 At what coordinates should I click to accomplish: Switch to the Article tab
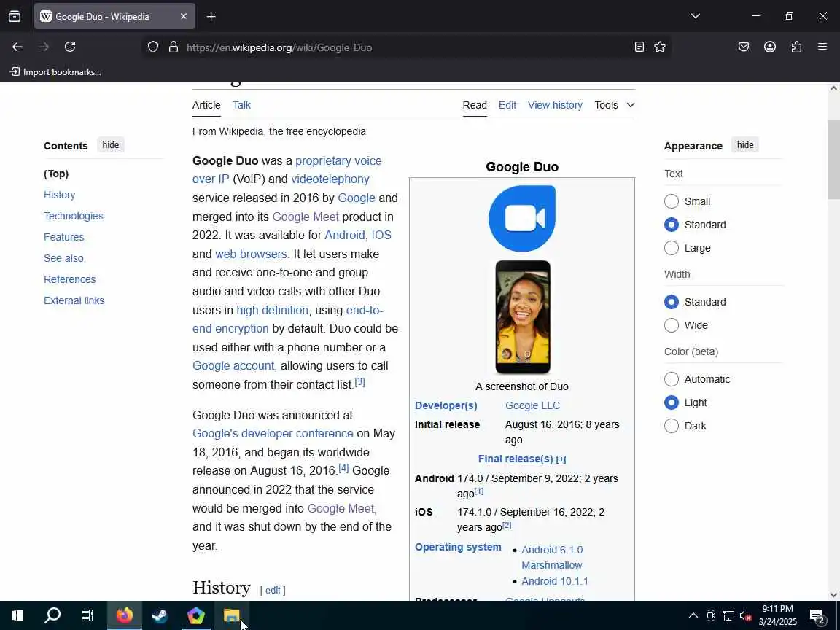[x=206, y=105]
